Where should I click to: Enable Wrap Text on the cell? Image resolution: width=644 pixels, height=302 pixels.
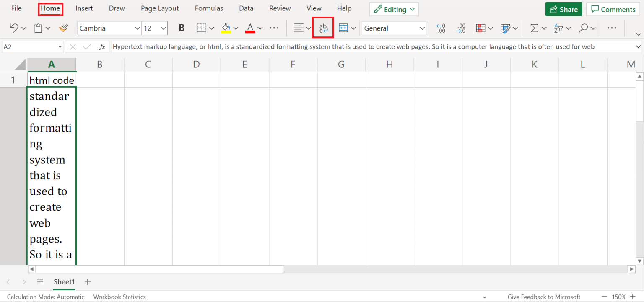323,28
